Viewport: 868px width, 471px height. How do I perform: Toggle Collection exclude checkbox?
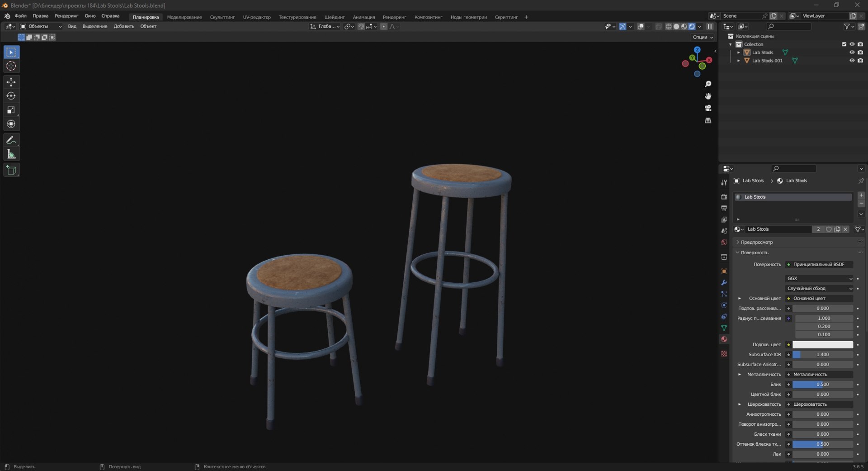[x=844, y=44]
